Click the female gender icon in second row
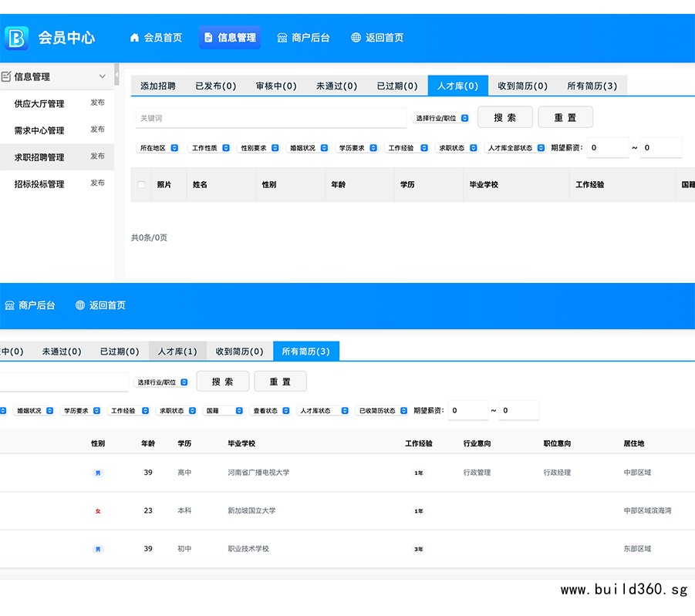The height and width of the screenshot is (616, 695). (x=98, y=511)
